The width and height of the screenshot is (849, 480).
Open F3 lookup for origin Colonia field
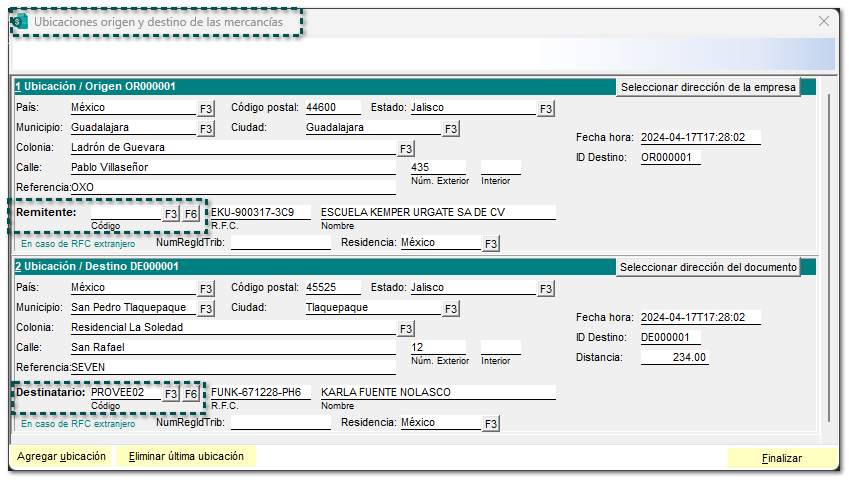point(406,149)
